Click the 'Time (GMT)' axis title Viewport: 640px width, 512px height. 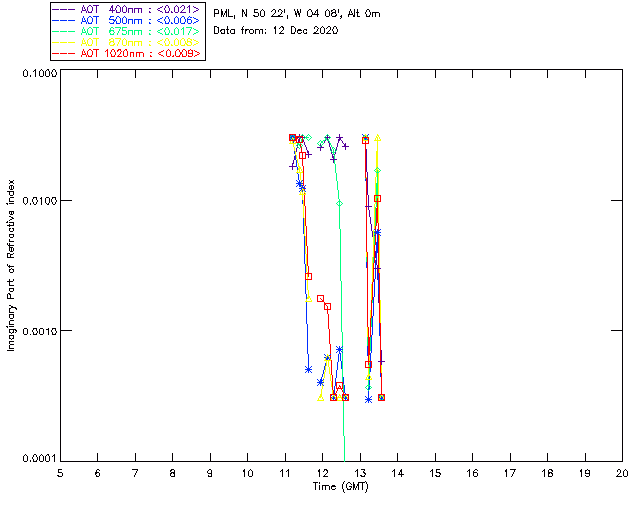[340, 486]
